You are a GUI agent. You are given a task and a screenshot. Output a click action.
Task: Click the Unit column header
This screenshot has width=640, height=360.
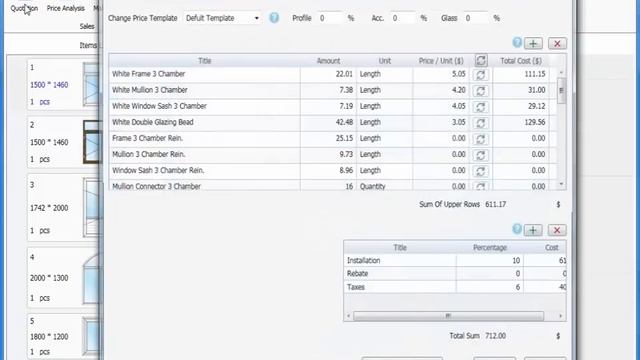point(384,61)
